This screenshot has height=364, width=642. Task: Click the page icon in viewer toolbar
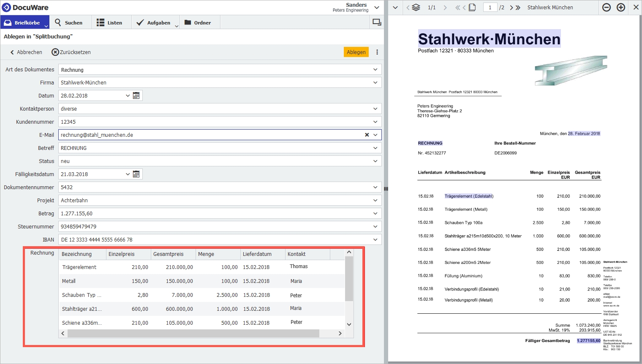pyautogui.click(x=472, y=8)
